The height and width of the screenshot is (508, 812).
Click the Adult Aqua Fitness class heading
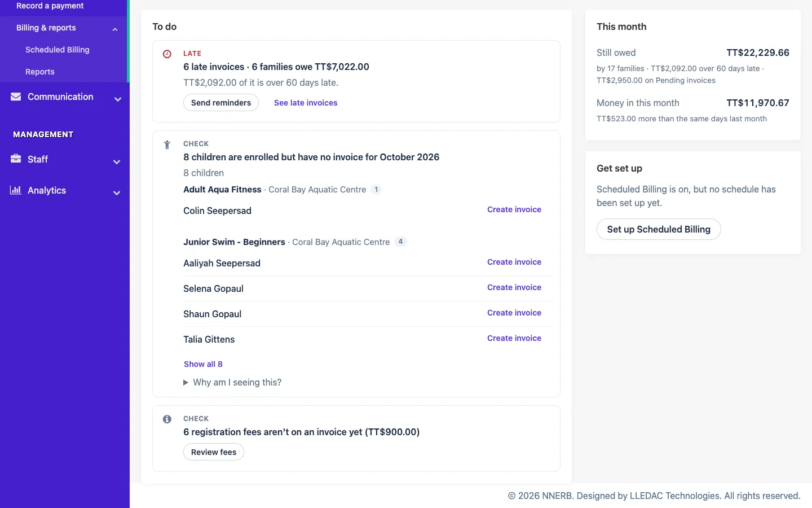point(222,190)
